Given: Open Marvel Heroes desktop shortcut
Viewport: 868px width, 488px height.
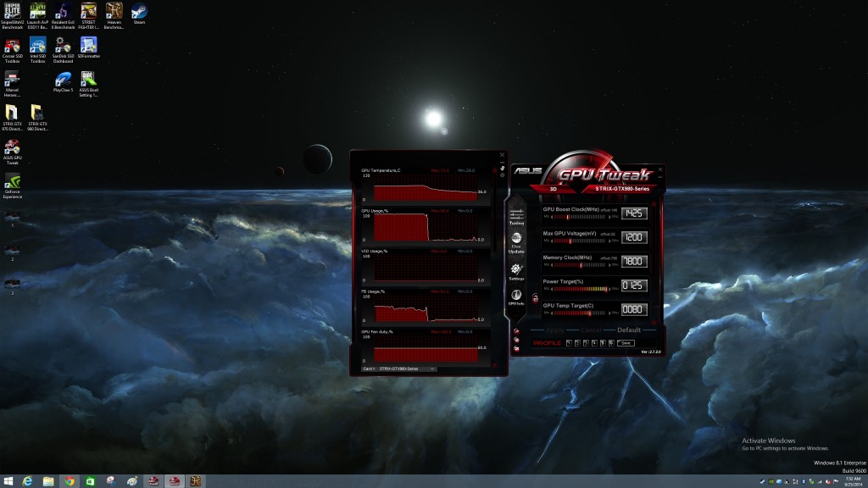Looking at the screenshot, I should pos(12,84).
